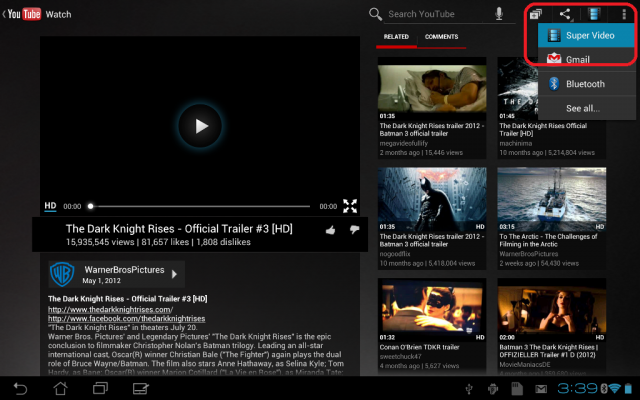
Task: Tap the Android back button
Action: (x=20, y=388)
